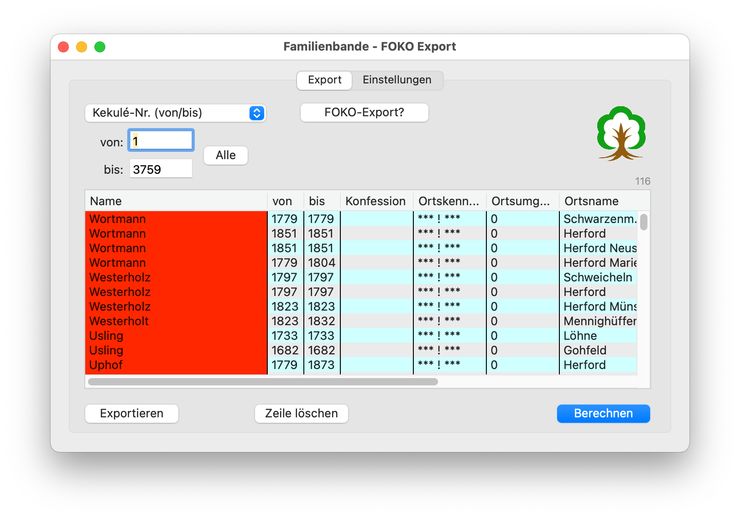Image resolution: width=740 pixels, height=519 pixels.
Task: Click the Konfession column header
Action: pos(376,201)
